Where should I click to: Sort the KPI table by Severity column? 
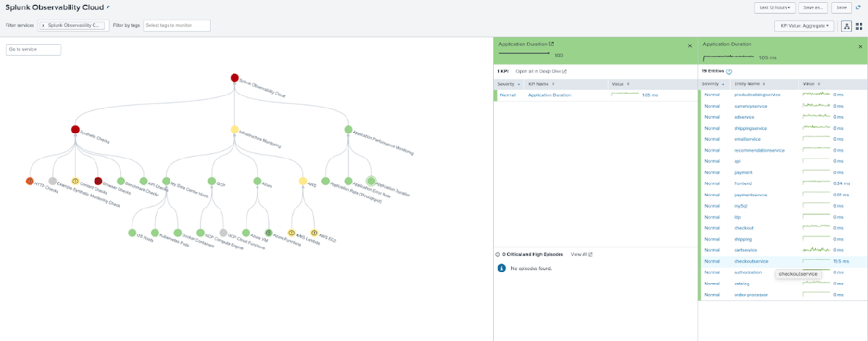(507, 84)
